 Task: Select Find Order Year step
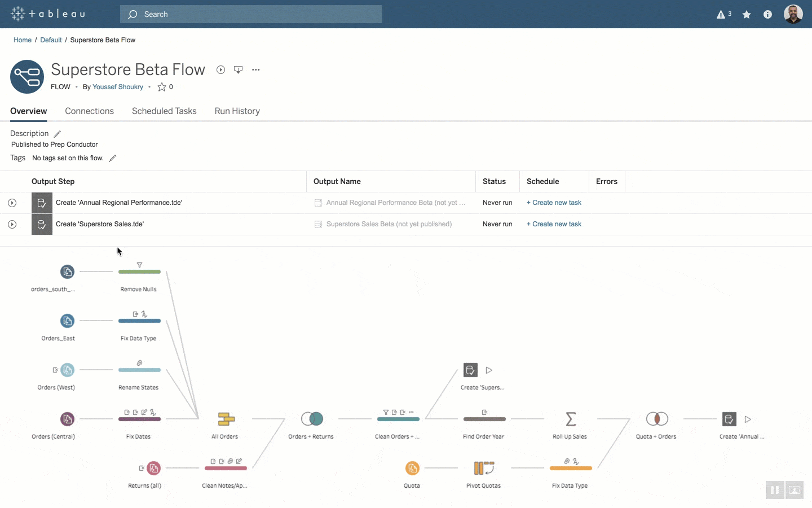pyautogui.click(x=484, y=419)
